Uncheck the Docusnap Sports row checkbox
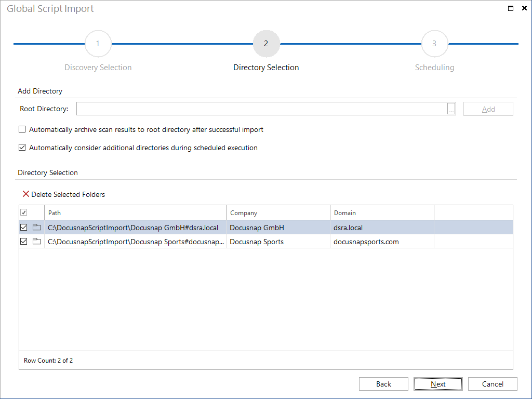Screen dimensions: 532x399 [x=24, y=242]
